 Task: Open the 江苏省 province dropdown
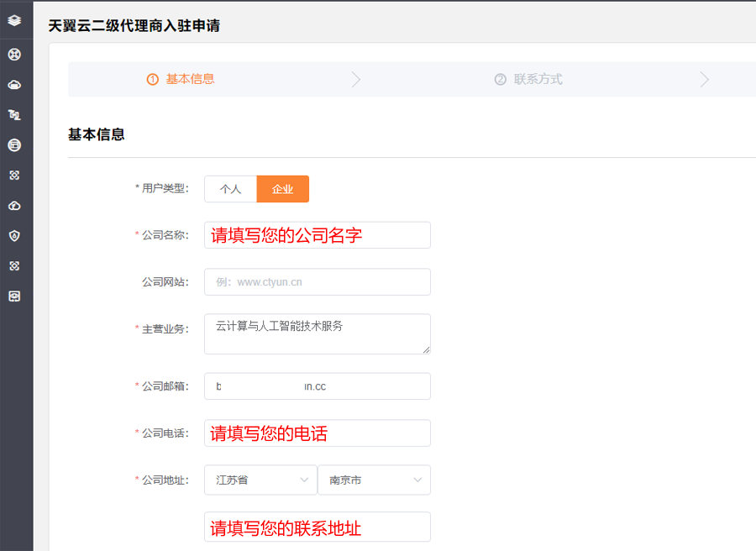click(260, 480)
